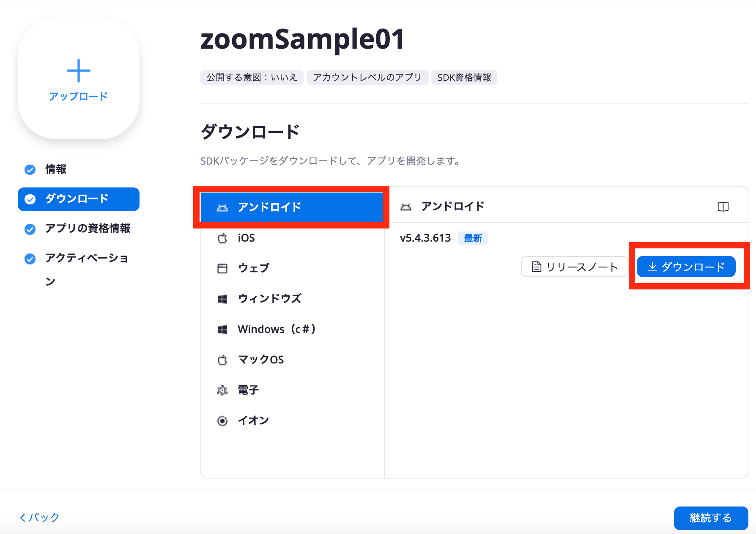The width and height of the screenshot is (756, 534).
Task: Select the Ionic icon beside イオン
Action: pyautogui.click(x=222, y=420)
